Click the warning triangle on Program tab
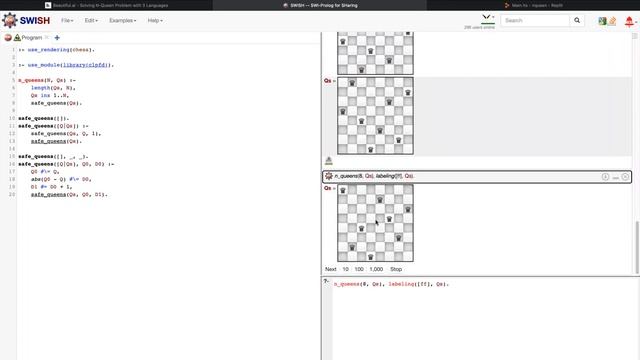 click(17, 38)
